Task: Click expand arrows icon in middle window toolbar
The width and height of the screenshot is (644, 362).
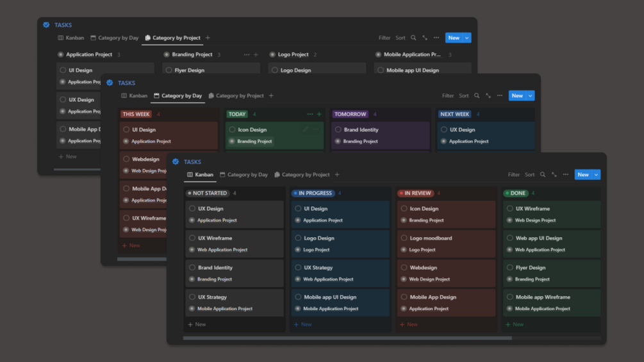Action: 488,95
